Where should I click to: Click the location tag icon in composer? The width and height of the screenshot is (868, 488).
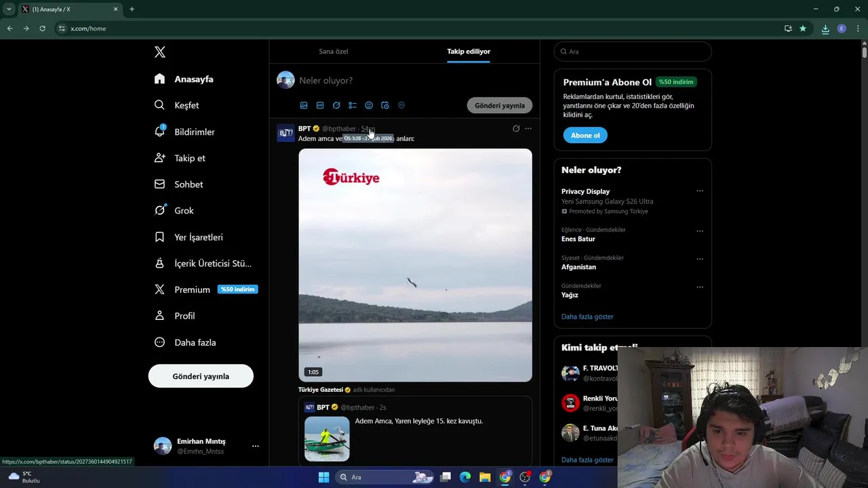pyautogui.click(x=401, y=105)
